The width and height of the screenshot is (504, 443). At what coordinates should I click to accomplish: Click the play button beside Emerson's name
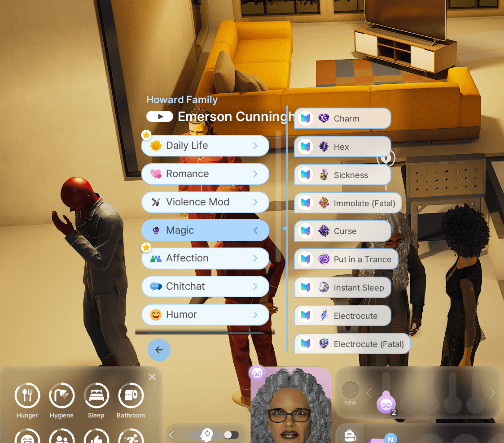click(x=160, y=117)
